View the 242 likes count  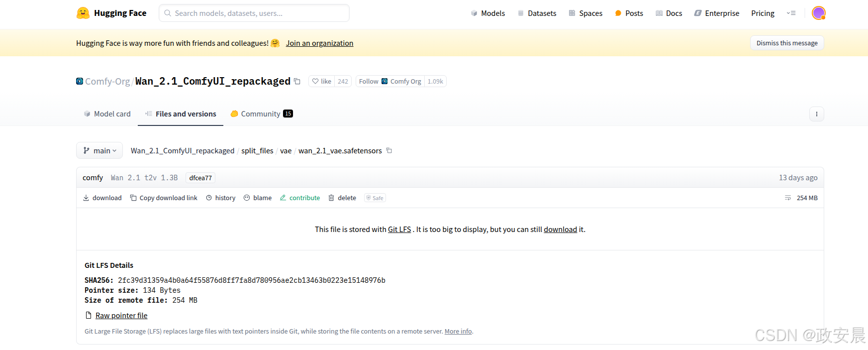(343, 81)
